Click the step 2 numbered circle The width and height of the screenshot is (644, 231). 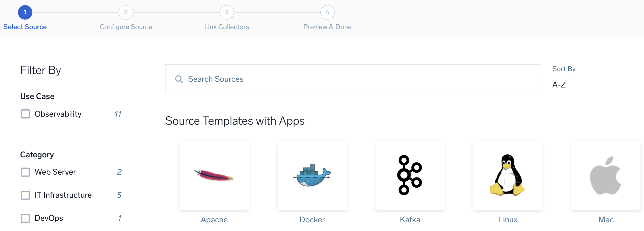pos(126,12)
